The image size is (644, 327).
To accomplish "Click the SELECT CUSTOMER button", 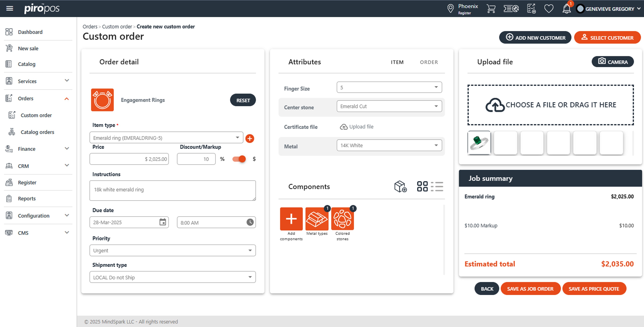I will (x=607, y=38).
